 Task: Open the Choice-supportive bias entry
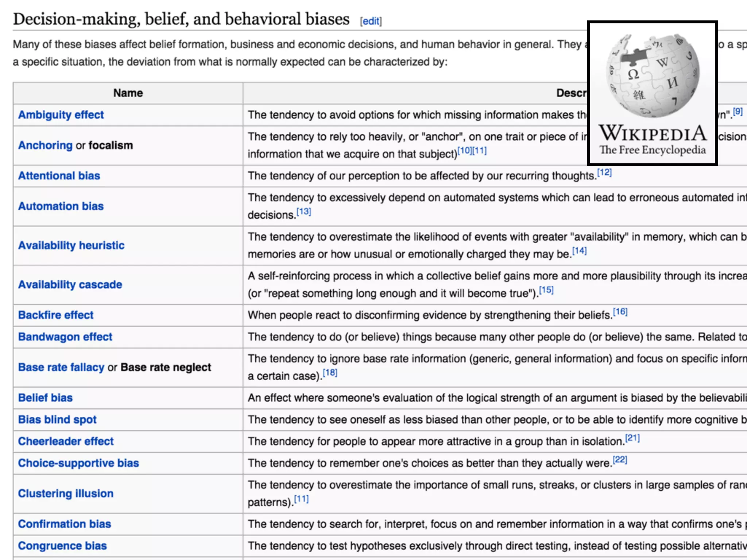click(78, 463)
